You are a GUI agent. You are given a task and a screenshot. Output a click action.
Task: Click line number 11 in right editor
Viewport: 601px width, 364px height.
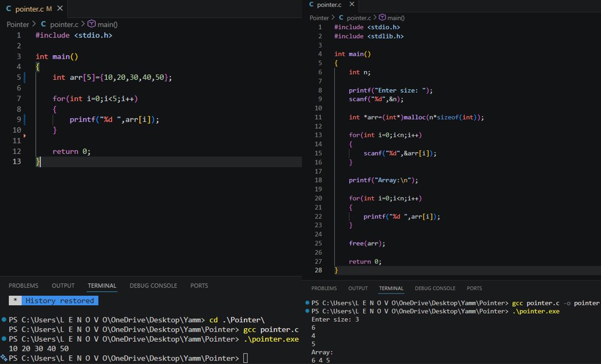(318, 117)
